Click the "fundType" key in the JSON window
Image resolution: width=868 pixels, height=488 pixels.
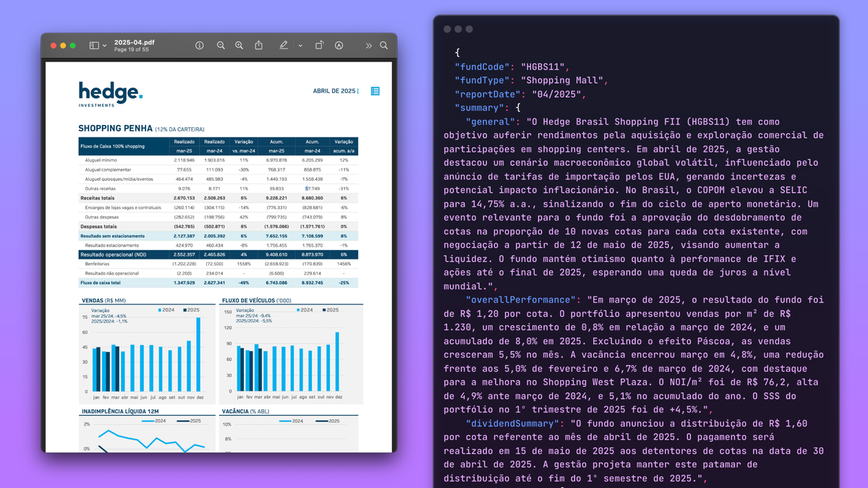click(x=482, y=80)
